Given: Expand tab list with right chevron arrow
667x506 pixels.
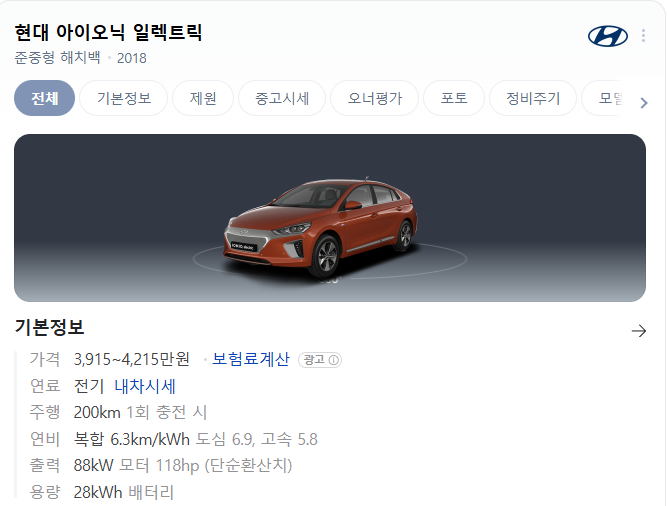Looking at the screenshot, I should (644, 103).
